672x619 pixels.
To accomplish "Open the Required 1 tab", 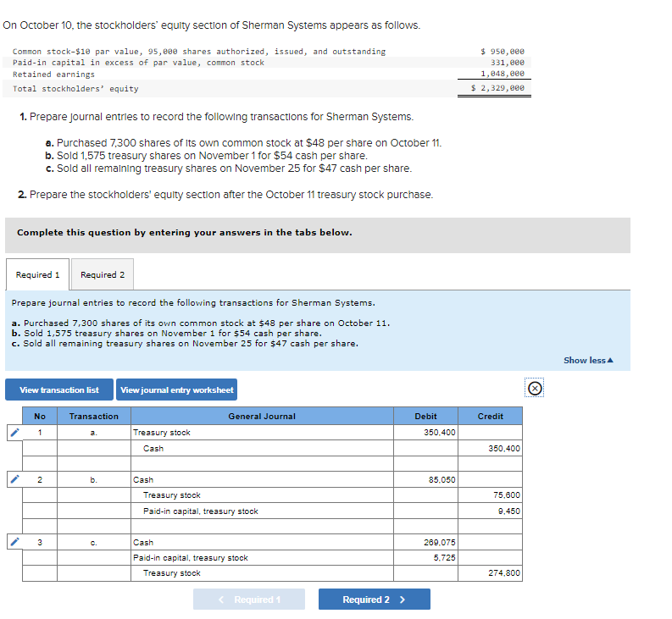I will coord(38,274).
